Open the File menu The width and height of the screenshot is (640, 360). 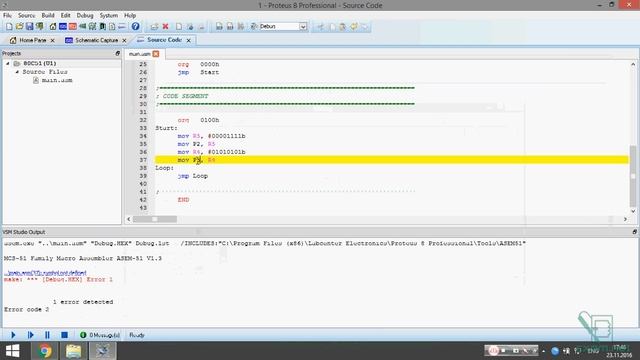pos(7,16)
